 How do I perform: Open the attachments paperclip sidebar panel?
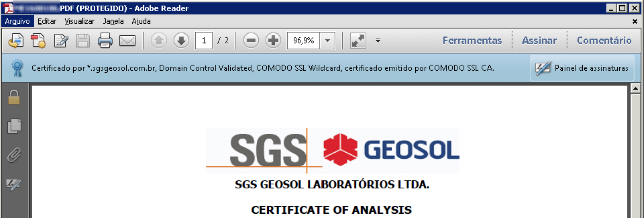click(x=14, y=155)
